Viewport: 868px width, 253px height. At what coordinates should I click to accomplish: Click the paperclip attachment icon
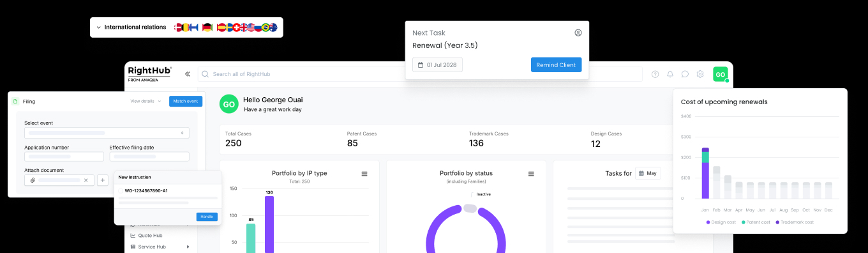pos(33,180)
